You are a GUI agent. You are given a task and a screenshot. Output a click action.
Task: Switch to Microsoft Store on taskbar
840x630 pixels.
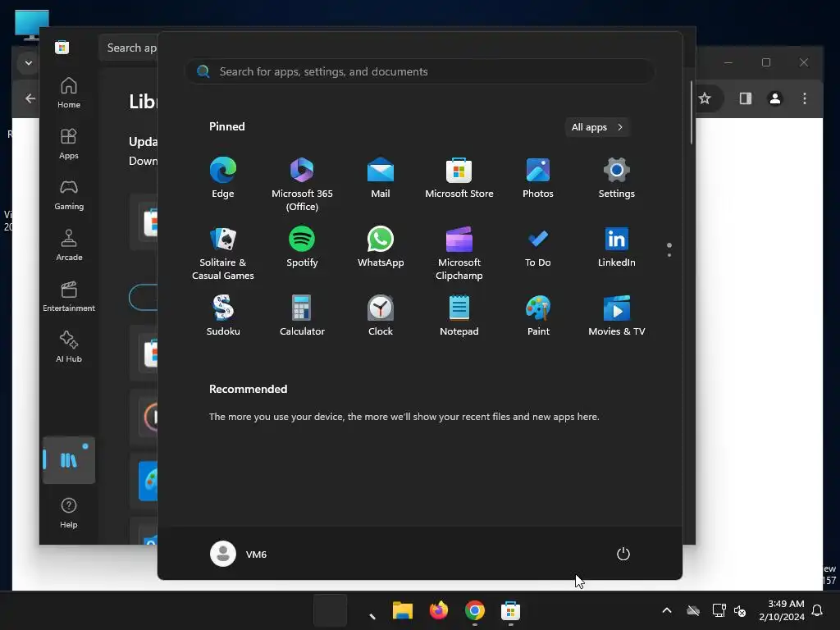tap(510, 610)
